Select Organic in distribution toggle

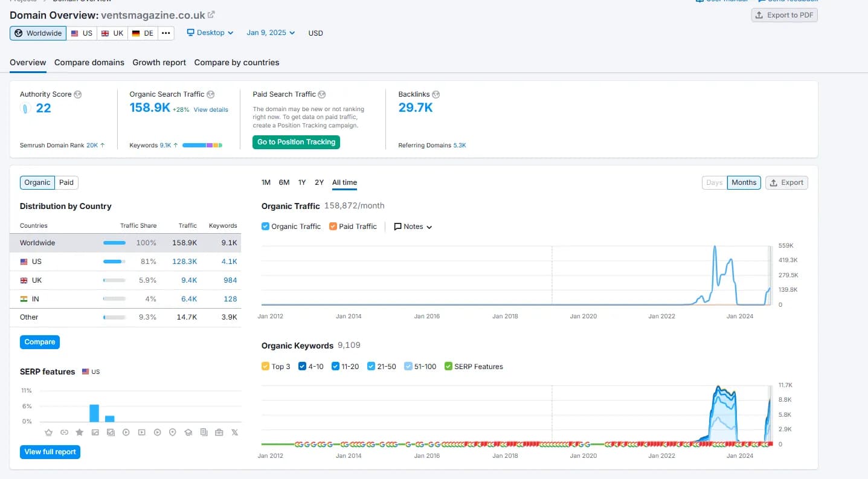click(37, 182)
